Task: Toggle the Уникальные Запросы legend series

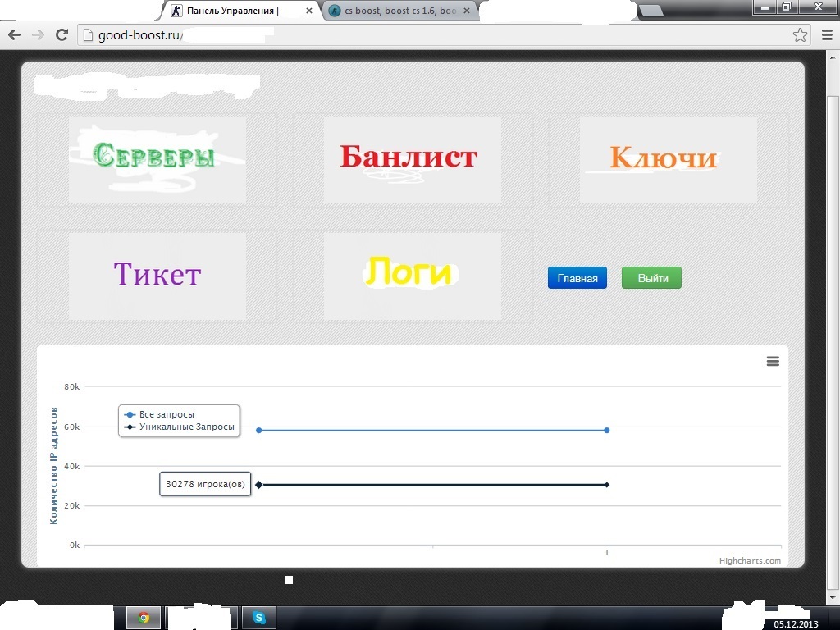Action: pyautogui.click(x=180, y=427)
